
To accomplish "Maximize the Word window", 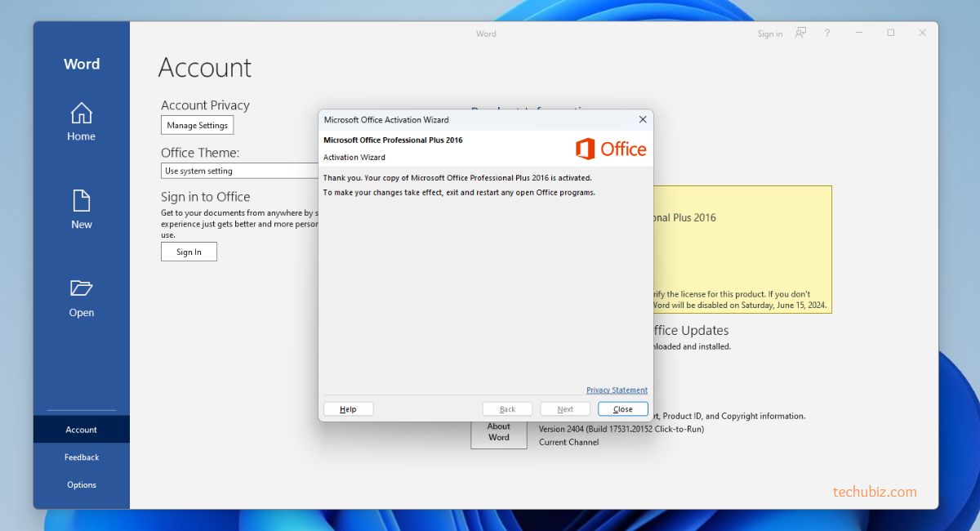I will (x=890, y=33).
